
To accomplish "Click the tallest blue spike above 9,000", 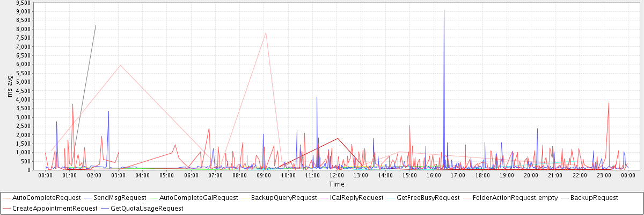I will pos(444,10).
